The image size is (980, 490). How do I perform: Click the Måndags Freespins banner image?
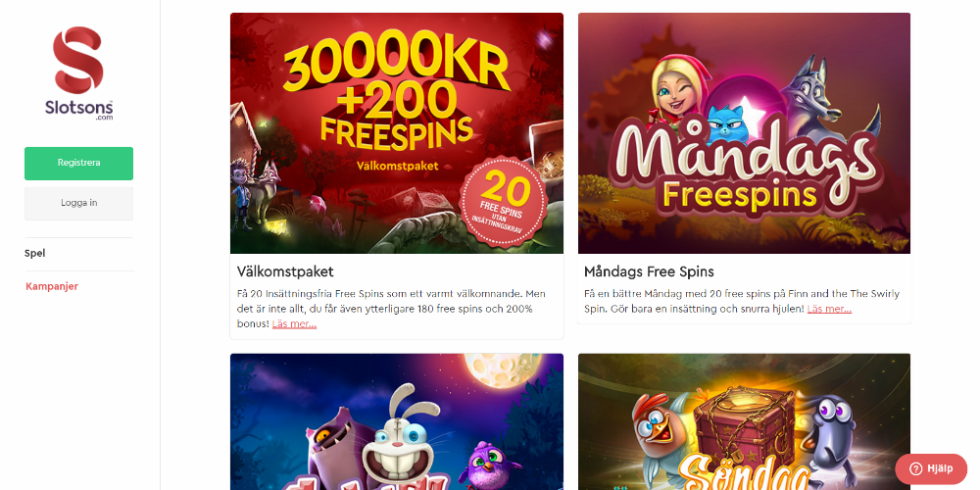click(x=744, y=133)
